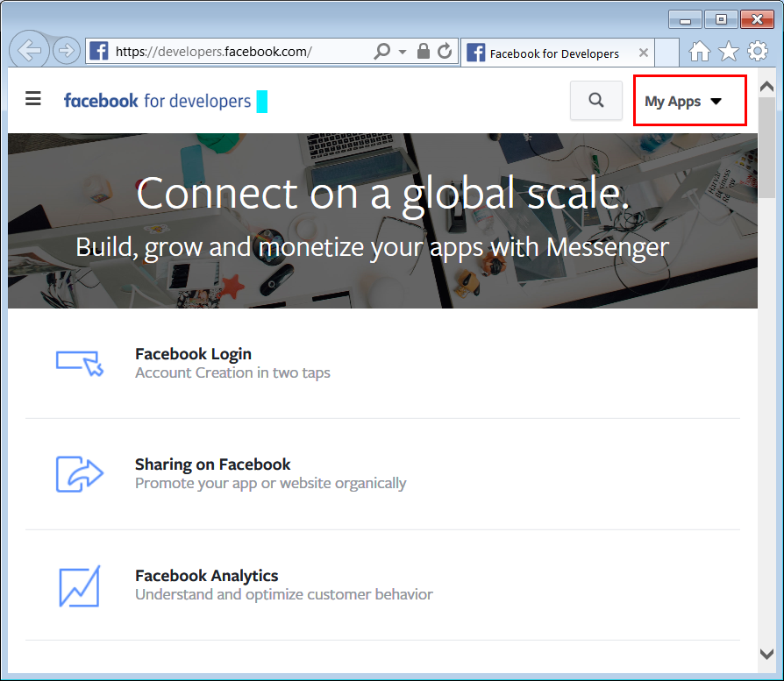
Task: Click 'Understand and optimize customer behavior' text
Action: (284, 594)
